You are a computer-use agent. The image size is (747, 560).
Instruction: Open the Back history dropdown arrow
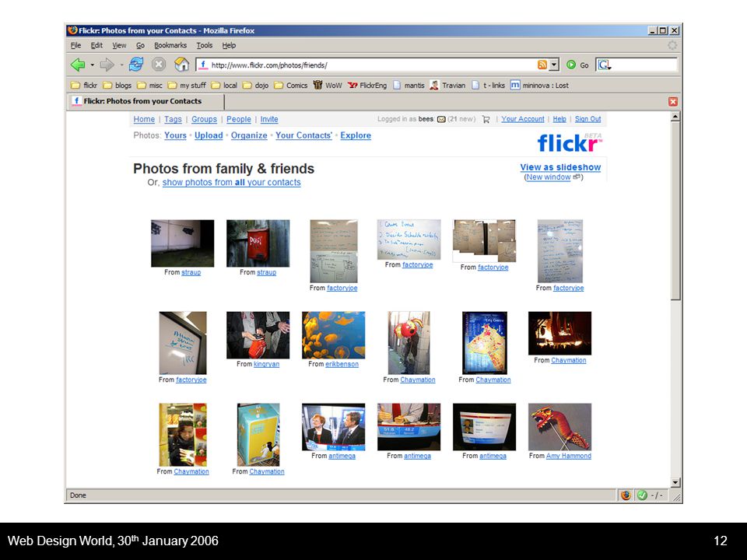click(93, 65)
